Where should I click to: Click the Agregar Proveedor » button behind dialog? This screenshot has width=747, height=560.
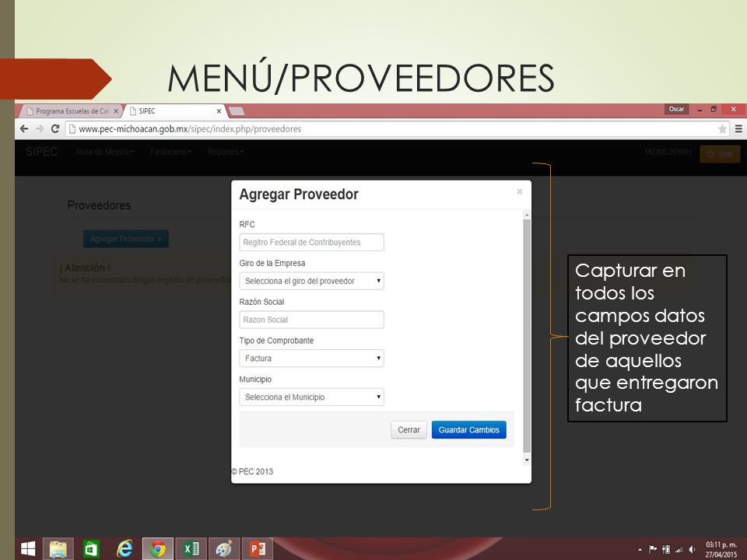(126, 239)
